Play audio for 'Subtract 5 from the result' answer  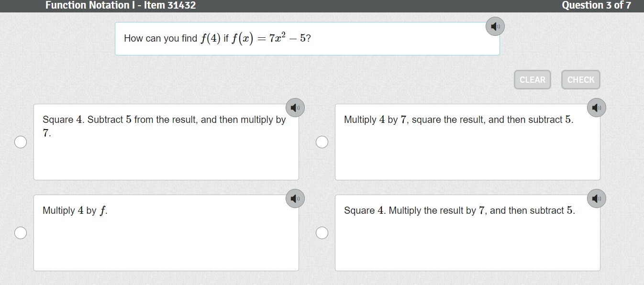tap(295, 108)
